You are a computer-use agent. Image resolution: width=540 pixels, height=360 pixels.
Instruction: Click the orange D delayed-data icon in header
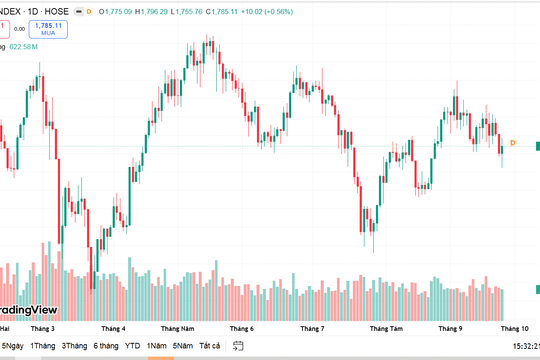89,12
